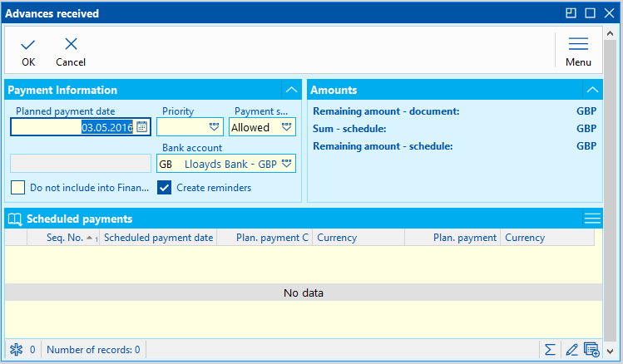623x364 pixels.
Task: Click the Scheduled payments book icon
Action: click(x=16, y=219)
